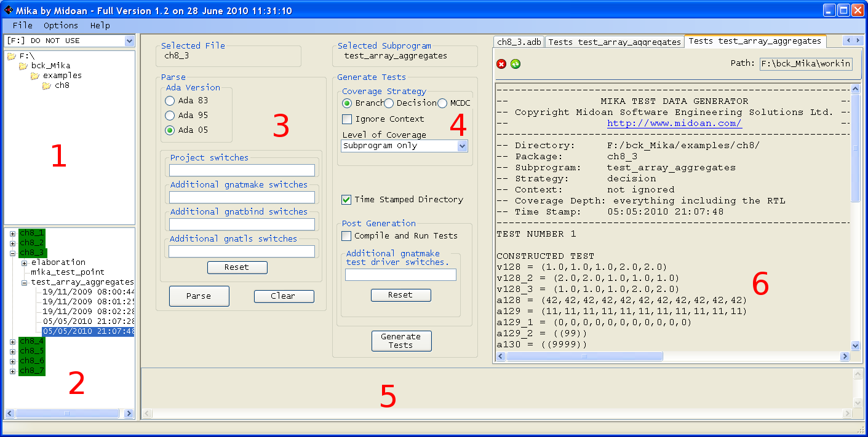Choose the Decision coverage strategy
The image size is (868, 437).
389,103
